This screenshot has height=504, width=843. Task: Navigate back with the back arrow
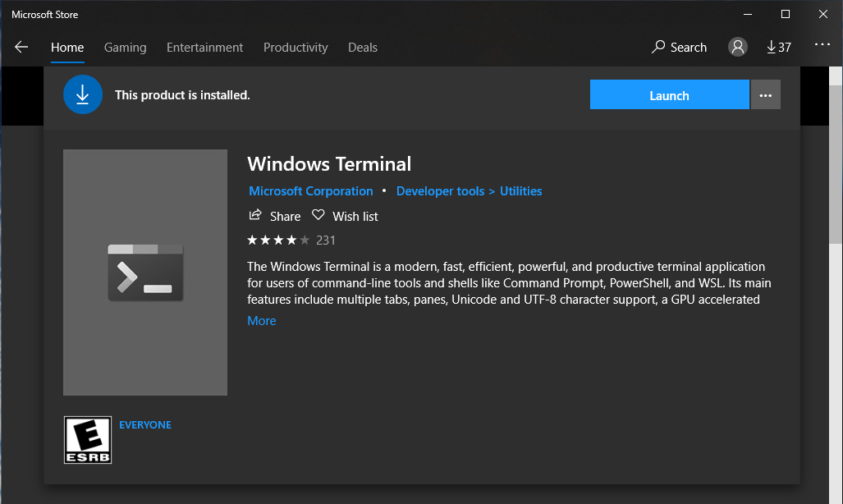tap(21, 47)
